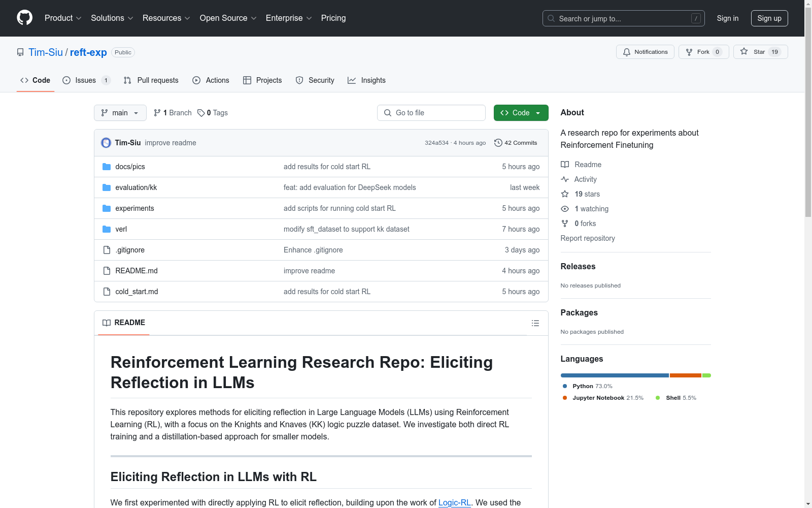Open the improve readme latest commit message
Viewport: 812px width, 508px height.
171,143
